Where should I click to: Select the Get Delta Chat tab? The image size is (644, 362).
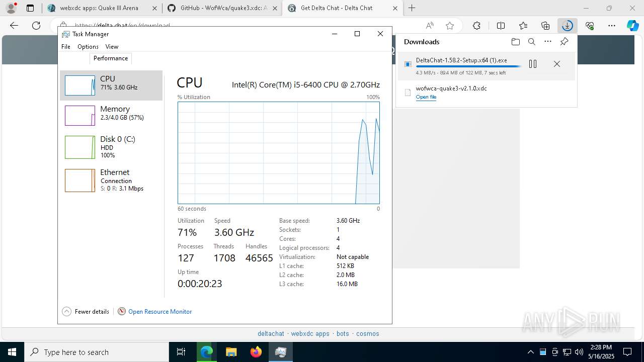click(x=342, y=8)
